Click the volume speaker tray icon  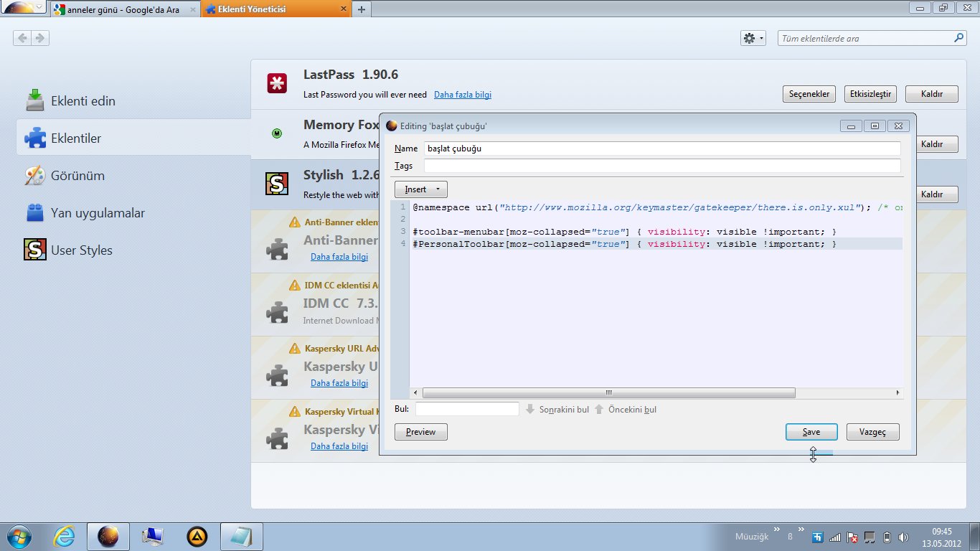(x=903, y=537)
